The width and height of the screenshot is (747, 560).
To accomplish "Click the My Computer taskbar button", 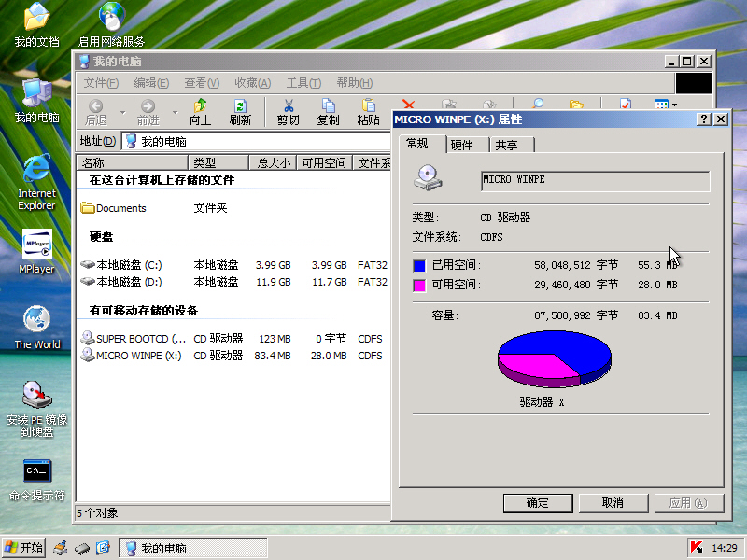I will tap(193, 548).
